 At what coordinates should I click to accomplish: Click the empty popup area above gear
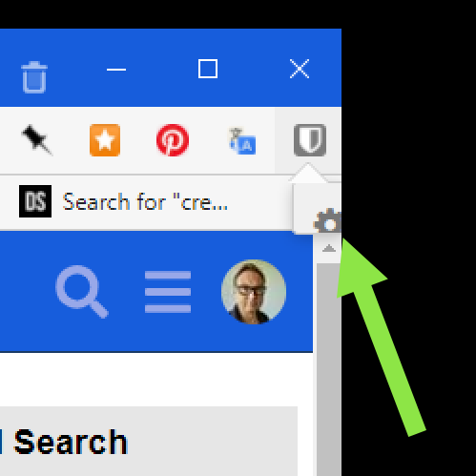(317, 196)
